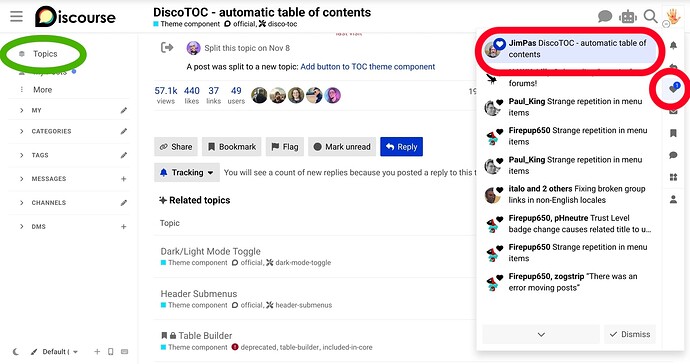690x364 pixels.
Task: Expand the MESSAGES sidebar section
Action: pyautogui.click(x=22, y=179)
